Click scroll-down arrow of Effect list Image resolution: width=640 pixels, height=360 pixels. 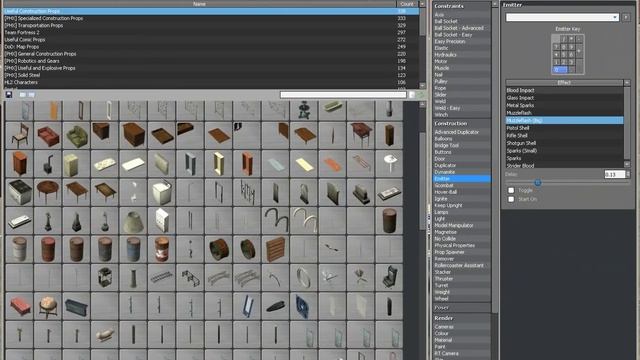pyautogui.click(x=627, y=164)
